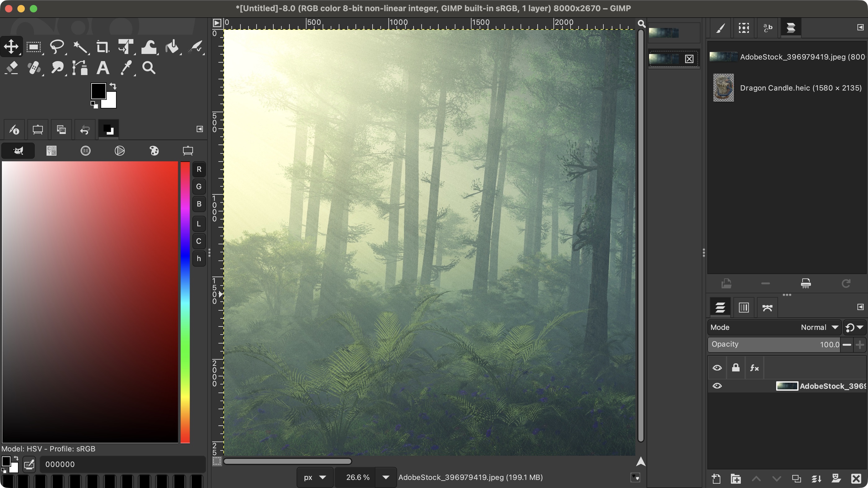
Task: Select the R channel color model button
Action: (199, 169)
